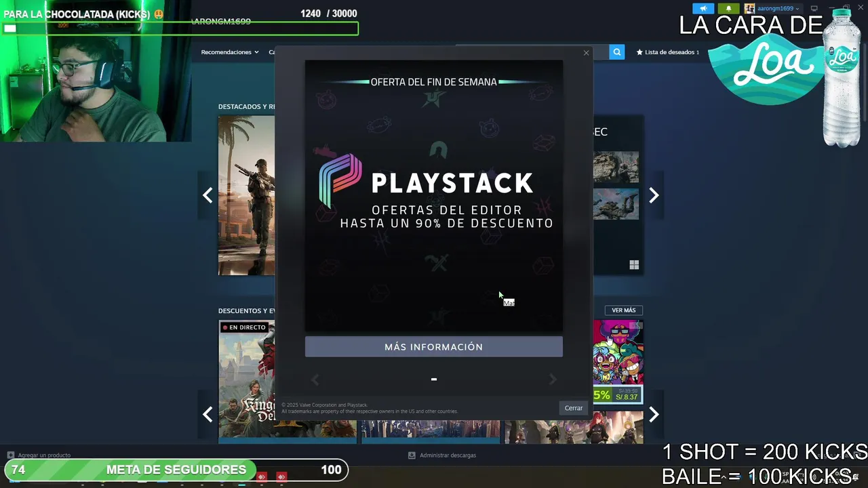The image size is (868, 488).
Task: Open the announcements megaphone button
Action: coord(703,9)
